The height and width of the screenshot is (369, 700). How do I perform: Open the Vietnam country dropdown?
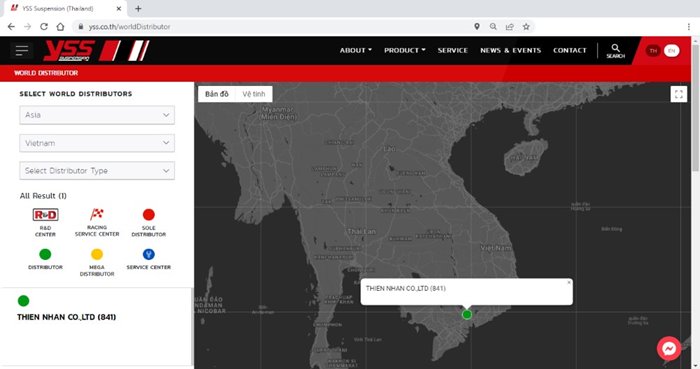coord(97,143)
